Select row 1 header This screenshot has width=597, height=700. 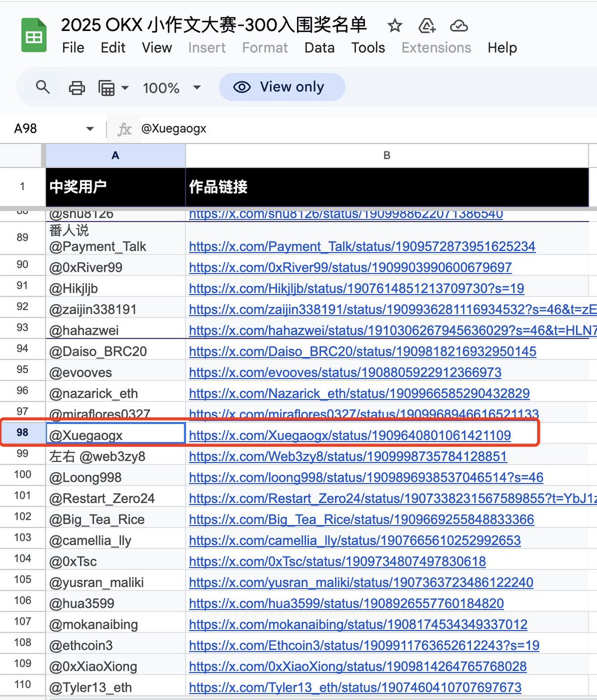click(x=23, y=187)
